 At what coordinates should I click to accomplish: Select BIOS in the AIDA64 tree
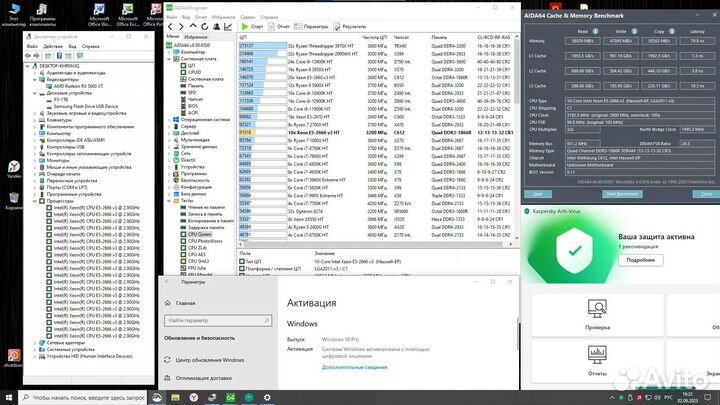193,106
